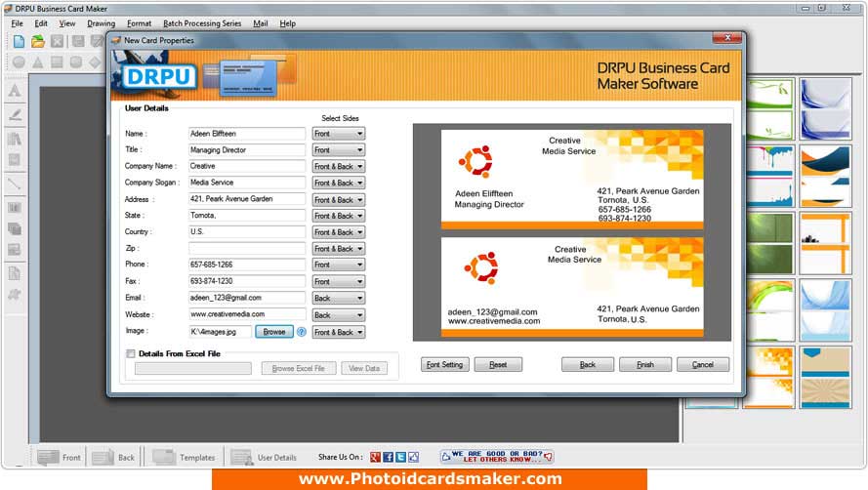Viewport: 868px width, 490px height.
Task: Click the Twitter share icon
Action: pyautogui.click(x=400, y=457)
